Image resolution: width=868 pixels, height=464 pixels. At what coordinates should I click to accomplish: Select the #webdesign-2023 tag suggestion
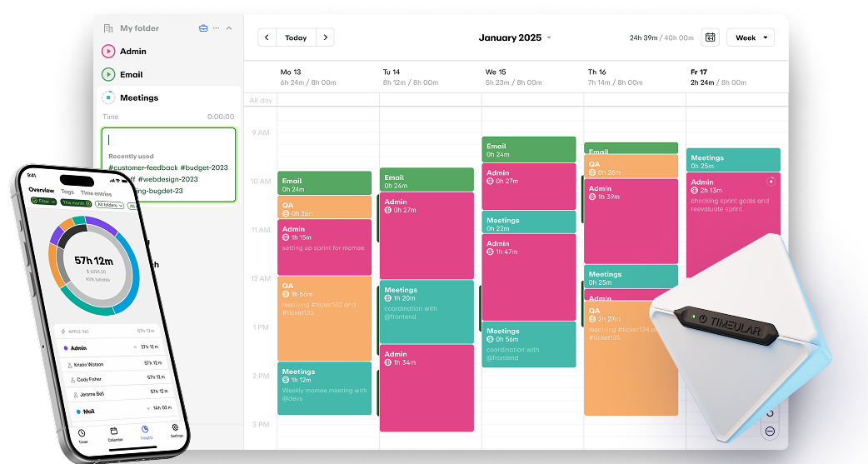pos(167,179)
